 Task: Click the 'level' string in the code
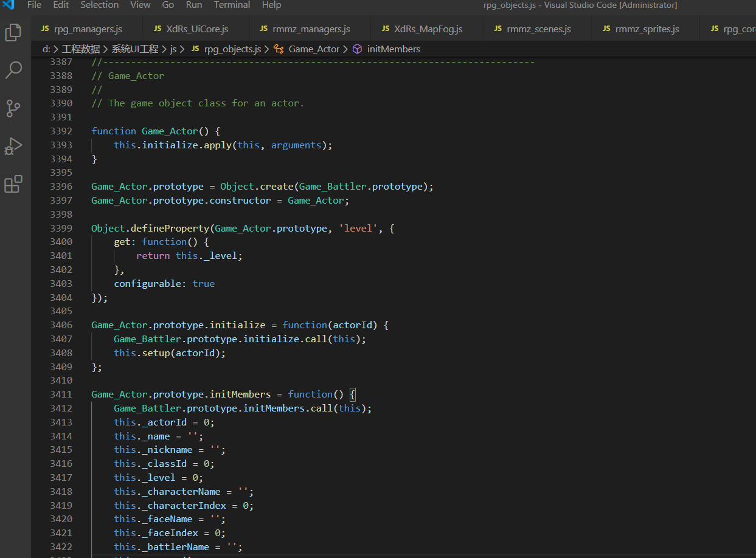(x=359, y=228)
